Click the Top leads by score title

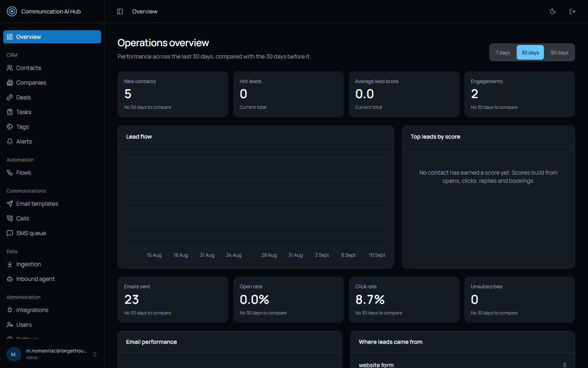coord(435,137)
